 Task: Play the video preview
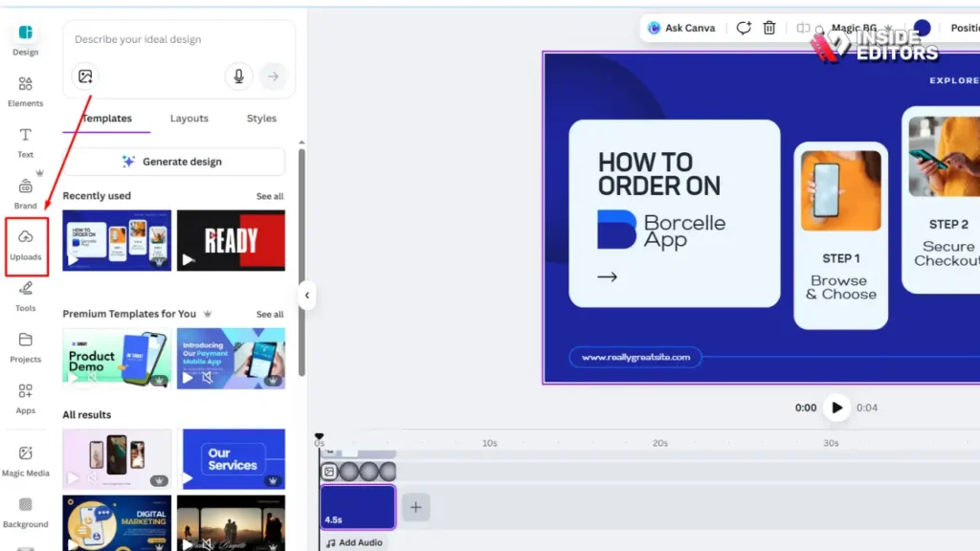(836, 408)
